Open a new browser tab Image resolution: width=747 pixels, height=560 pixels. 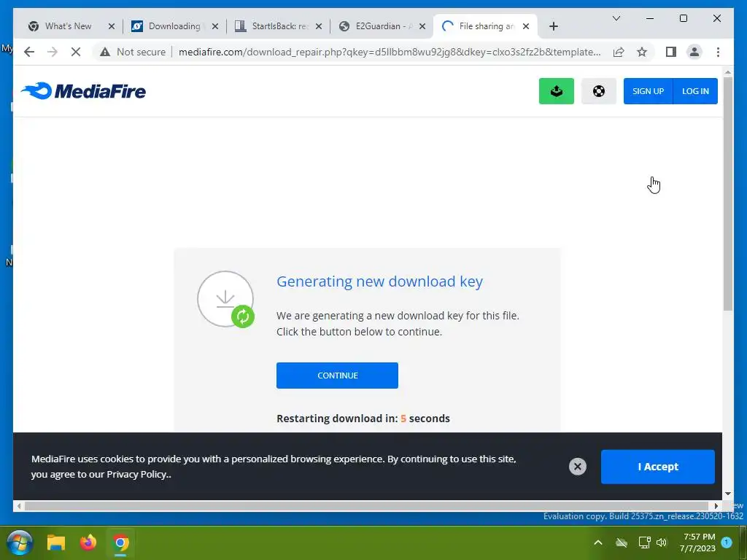pos(553,26)
